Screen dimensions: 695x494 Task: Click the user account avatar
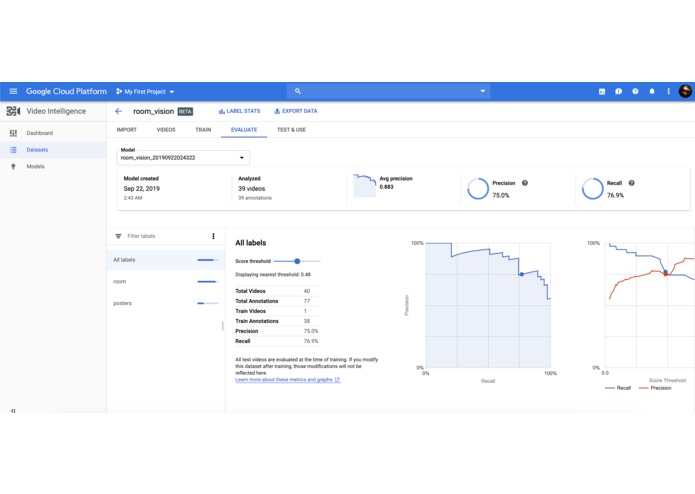tap(685, 91)
